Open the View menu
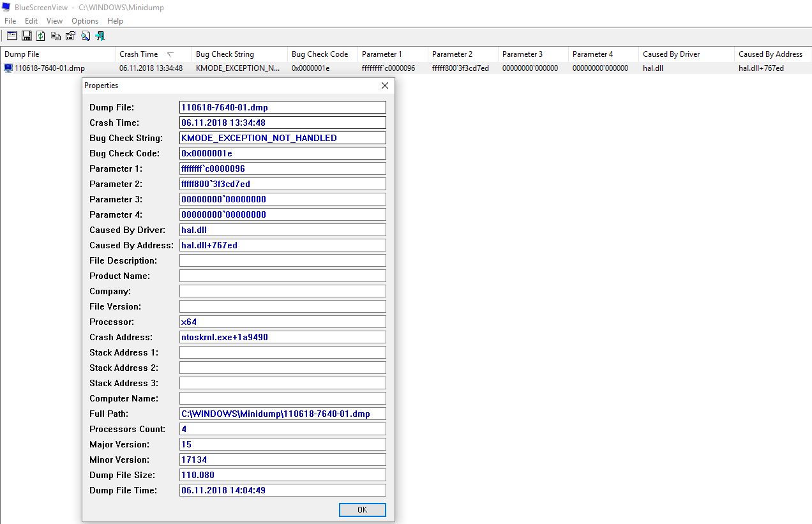812x524 pixels. tap(55, 21)
